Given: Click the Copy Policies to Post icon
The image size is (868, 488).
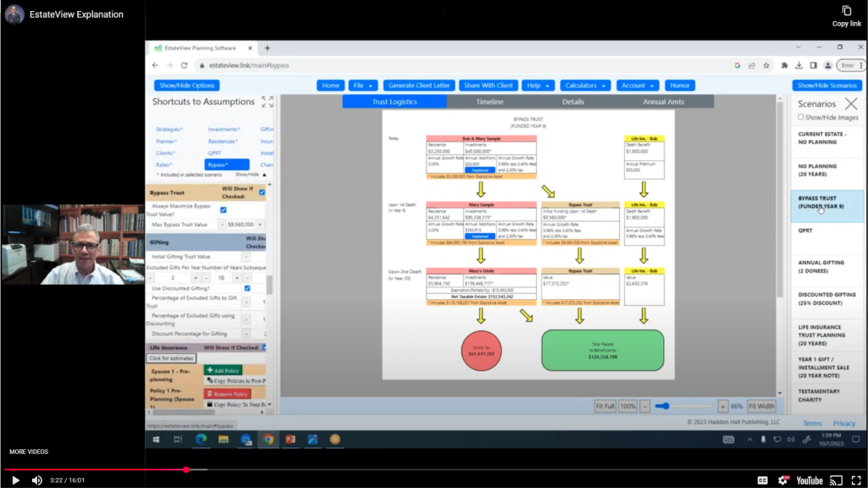Looking at the screenshot, I should (x=209, y=380).
